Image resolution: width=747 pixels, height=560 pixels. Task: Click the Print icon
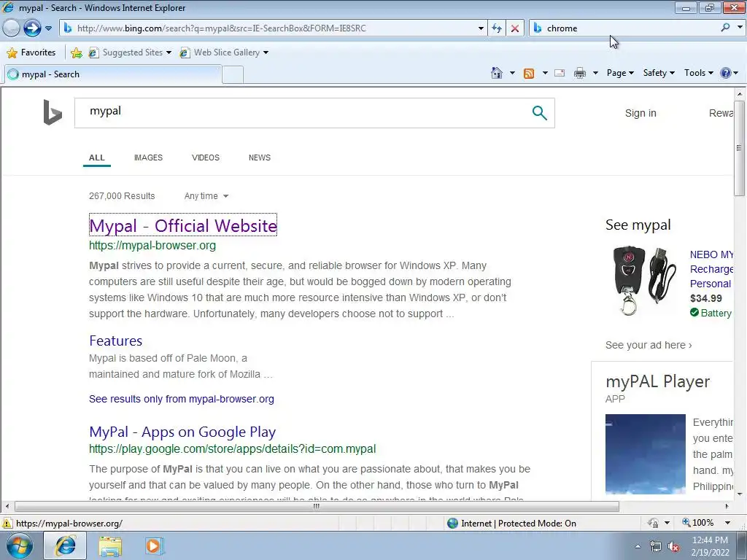(580, 73)
